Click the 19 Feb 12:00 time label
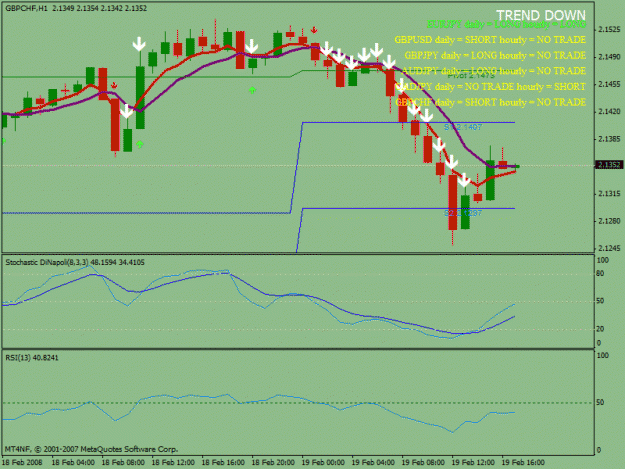The height and width of the screenshot is (469, 625). click(x=473, y=463)
